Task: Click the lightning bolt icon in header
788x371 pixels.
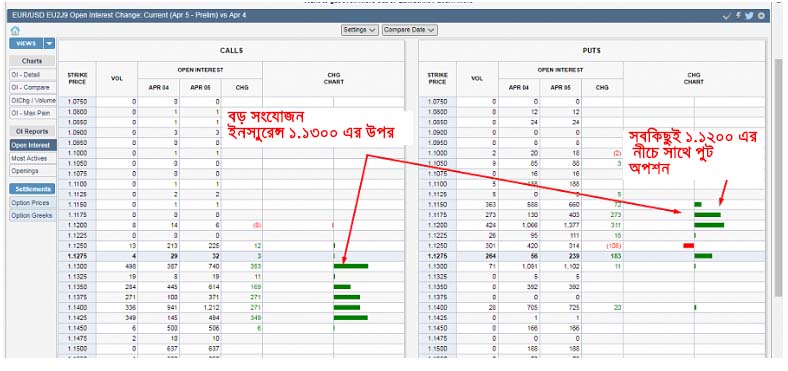Action: (738, 16)
